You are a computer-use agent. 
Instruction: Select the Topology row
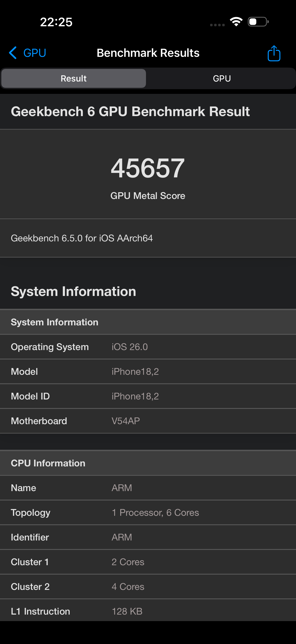point(148,512)
